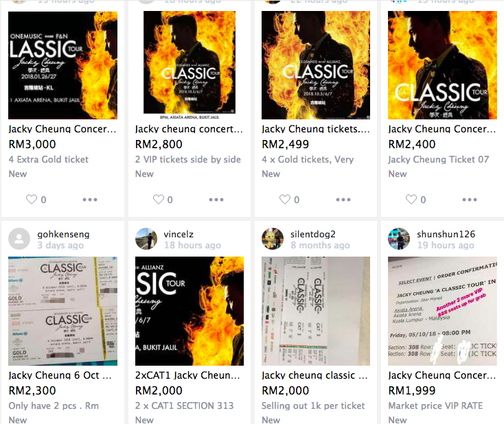Open more options on RM2,800 listing
504x424 pixels.
coord(216,200)
